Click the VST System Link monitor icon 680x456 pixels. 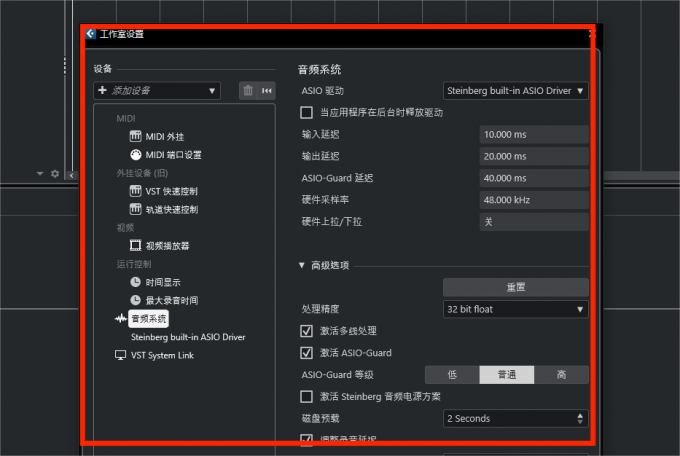[x=121, y=355]
